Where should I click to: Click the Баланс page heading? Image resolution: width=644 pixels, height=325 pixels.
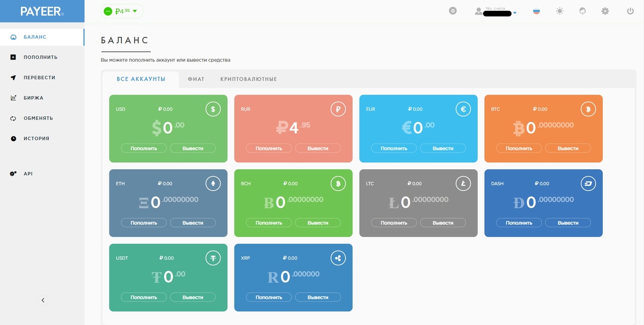tap(125, 40)
